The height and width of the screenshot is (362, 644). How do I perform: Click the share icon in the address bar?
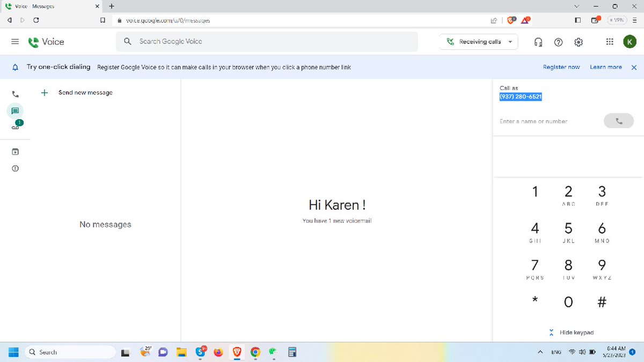pyautogui.click(x=494, y=20)
